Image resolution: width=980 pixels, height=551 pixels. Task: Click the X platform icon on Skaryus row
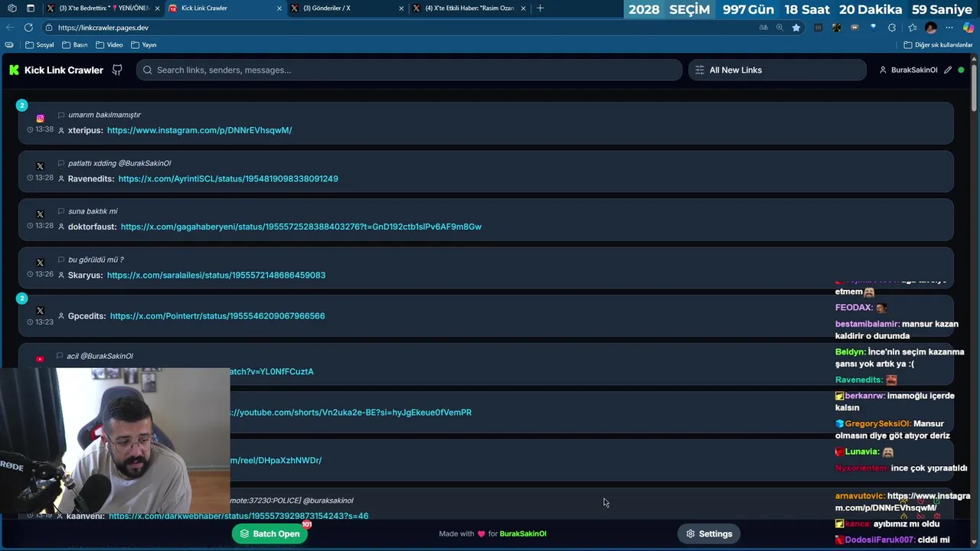pyautogui.click(x=41, y=262)
